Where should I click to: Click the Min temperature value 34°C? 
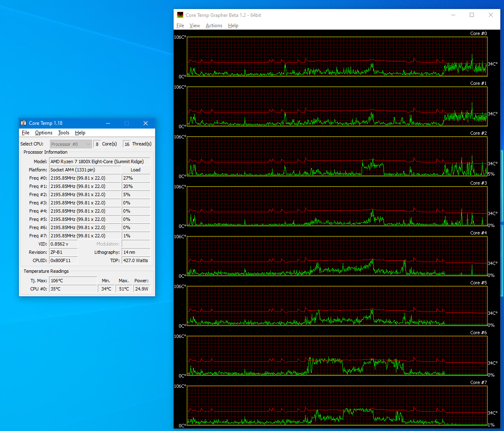point(106,289)
